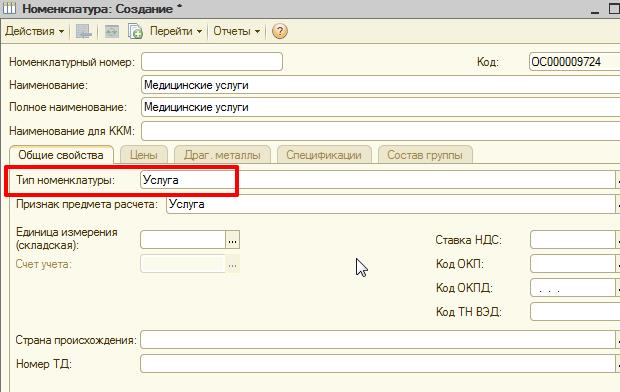620x392 pixels.
Task: Click the Код field with OC000009724
Action: 575,62
